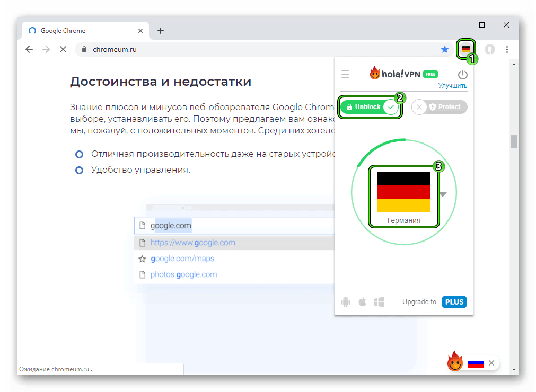The image size is (536, 392).
Task: Click the page scrollbar down arrow
Action: 514,369
